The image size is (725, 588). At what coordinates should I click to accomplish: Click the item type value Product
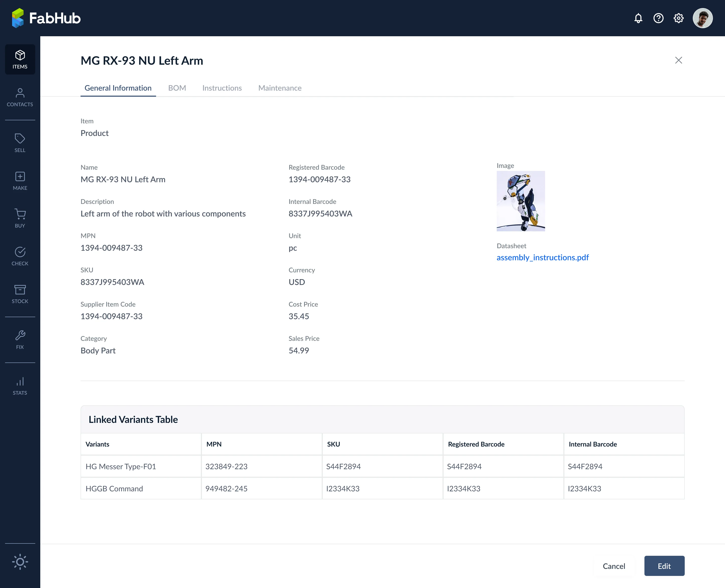point(94,133)
